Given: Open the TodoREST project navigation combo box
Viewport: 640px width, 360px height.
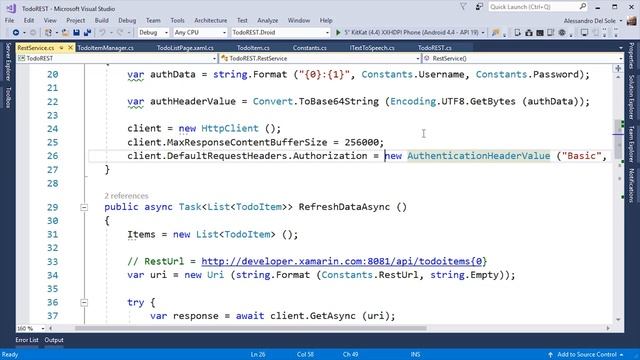Looking at the screenshot, I should (x=116, y=58).
